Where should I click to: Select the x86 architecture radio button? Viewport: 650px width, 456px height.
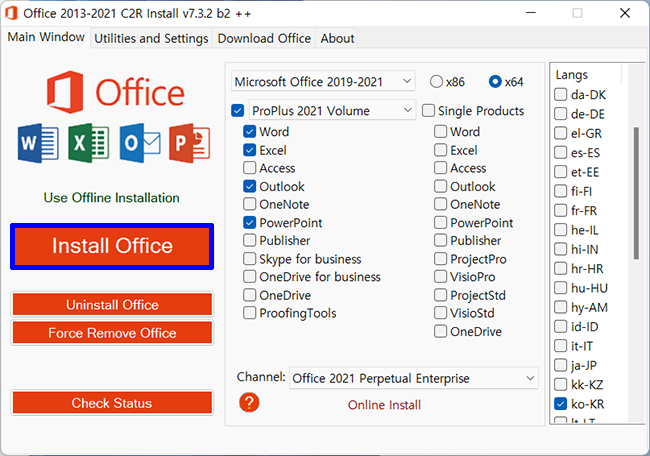coord(436,82)
